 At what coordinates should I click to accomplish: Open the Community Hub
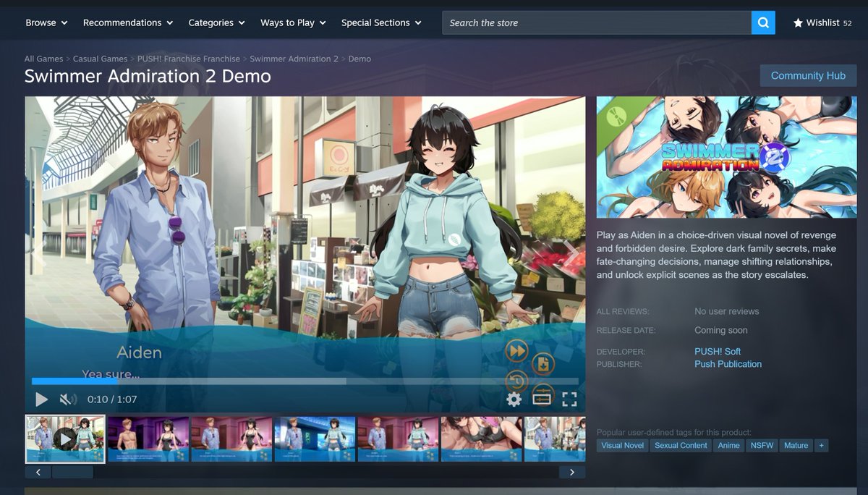[808, 76]
